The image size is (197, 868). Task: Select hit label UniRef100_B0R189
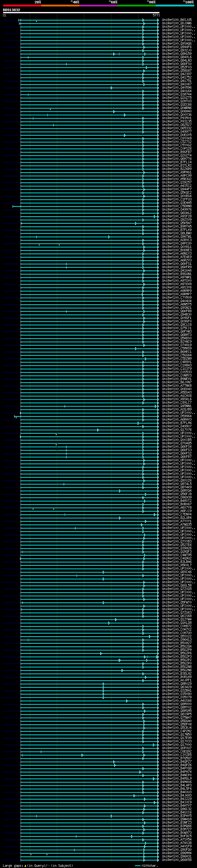177,677
